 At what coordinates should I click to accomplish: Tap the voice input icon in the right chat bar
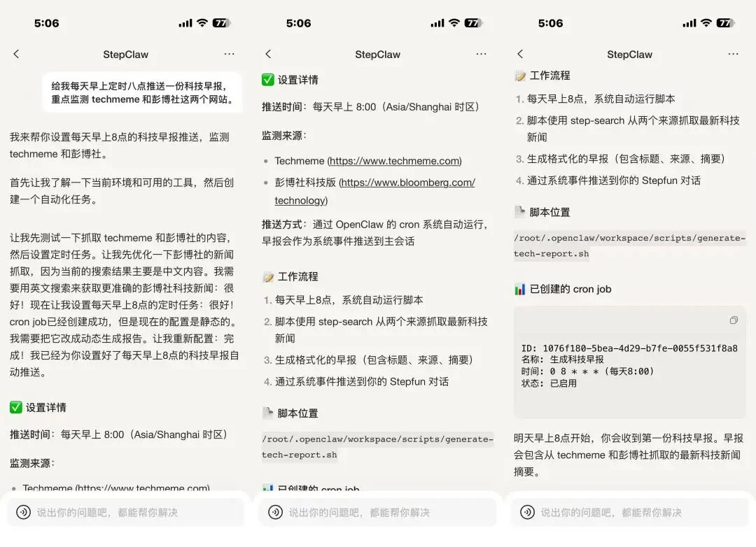click(x=526, y=512)
